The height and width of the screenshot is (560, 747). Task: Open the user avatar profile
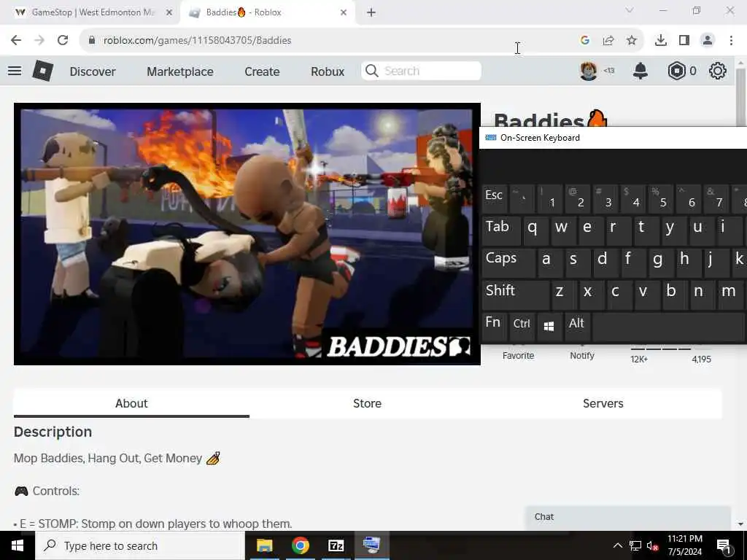(589, 71)
